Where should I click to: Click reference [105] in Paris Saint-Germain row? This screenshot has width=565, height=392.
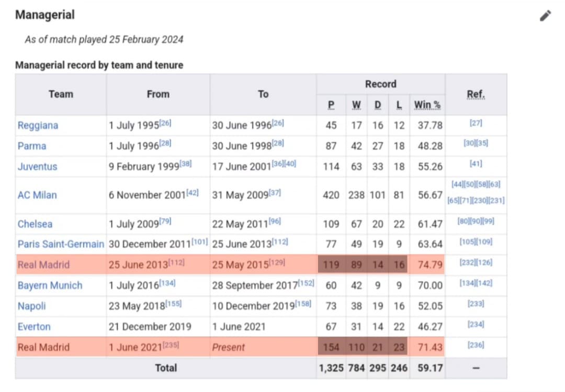pos(467,242)
